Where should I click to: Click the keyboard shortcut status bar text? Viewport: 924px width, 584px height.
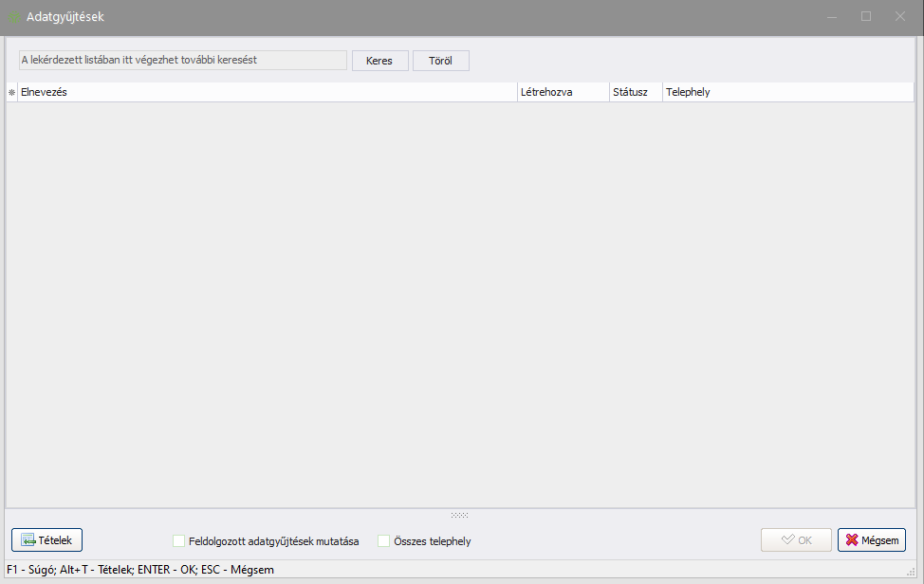140,570
